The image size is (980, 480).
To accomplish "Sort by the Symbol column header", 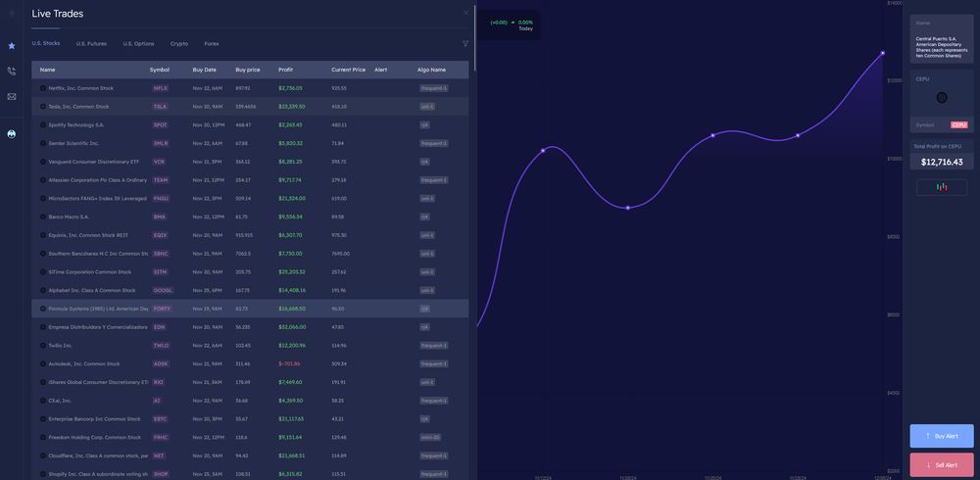I will (160, 70).
